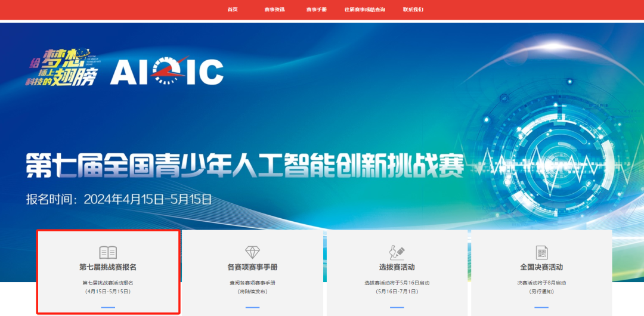Viewport: 644px width, 316px height.
Task: Click the pen-and-signature icon for 选拔赛活动
Action: click(x=397, y=252)
